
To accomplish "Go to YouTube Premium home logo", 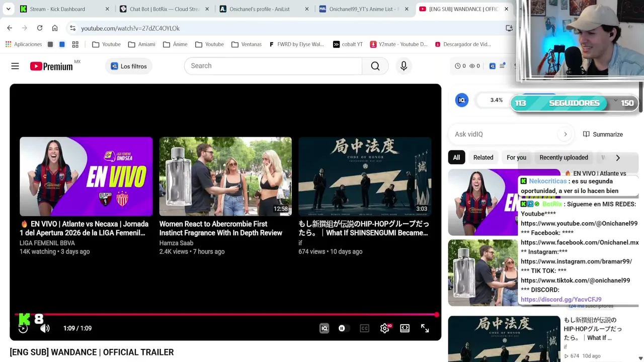I will pyautogui.click(x=51, y=66).
